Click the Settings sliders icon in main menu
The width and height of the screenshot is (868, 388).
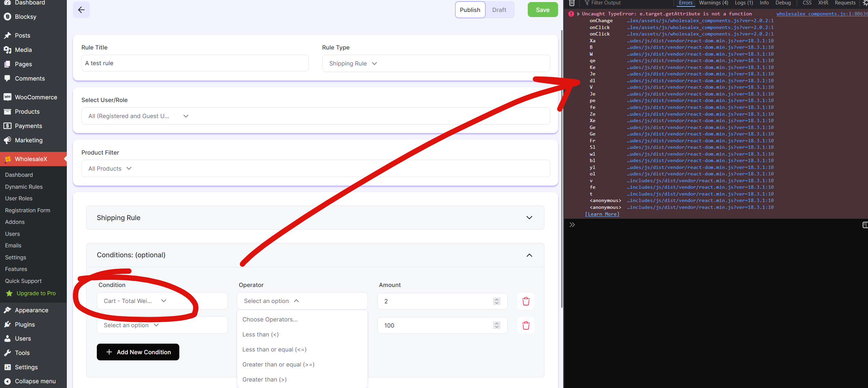[x=8, y=367]
